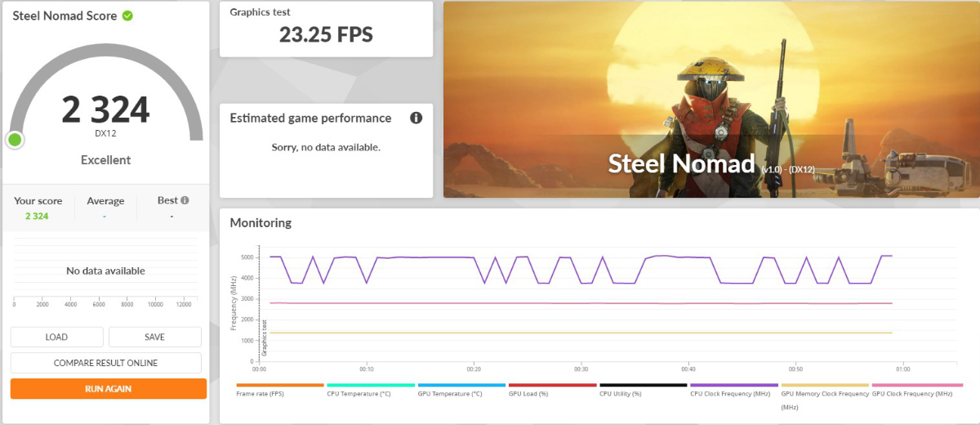Screen dimensions: 980x425
Task: Toggle the CPU Utility (%) legend entry
Action: pyautogui.click(x=644, y=389)
